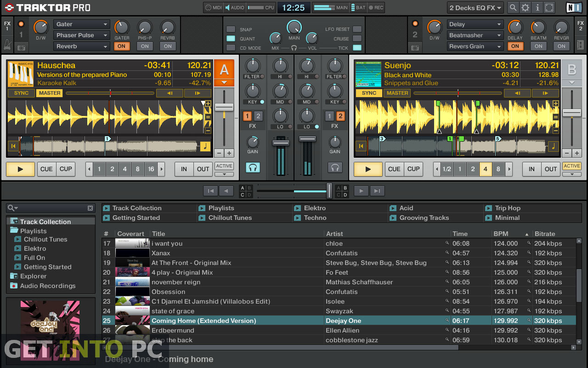
Task: Toggle SYNC on deck B
Action: coord(369,93)
